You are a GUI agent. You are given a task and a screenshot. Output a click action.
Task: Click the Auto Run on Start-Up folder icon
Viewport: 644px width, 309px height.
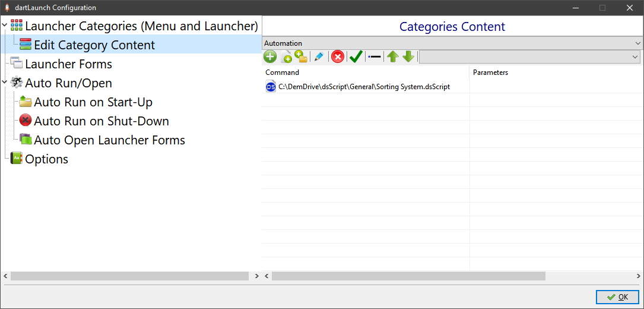[26, 102]
